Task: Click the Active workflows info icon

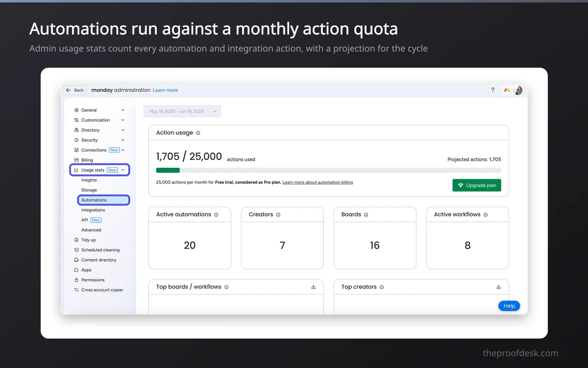Action: click(486, 215)
